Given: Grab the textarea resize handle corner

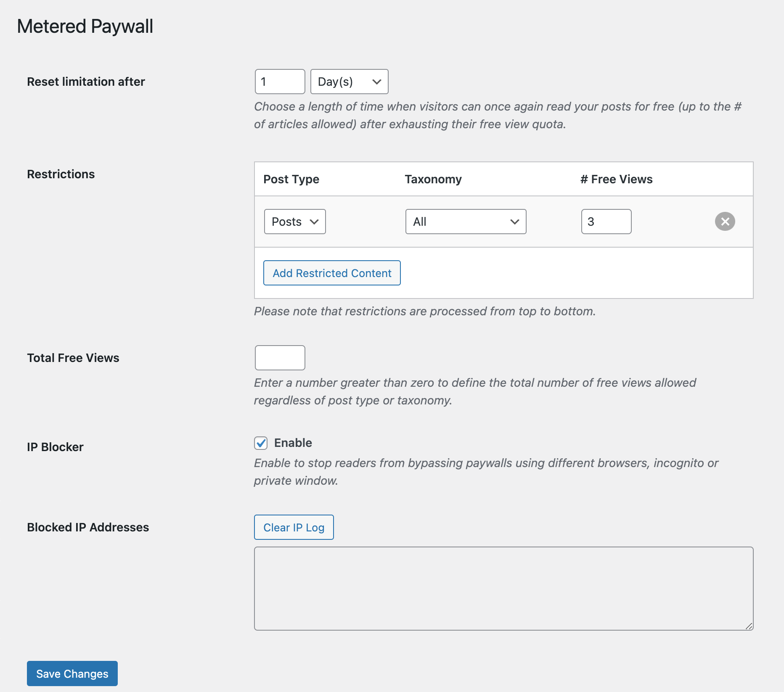Looking at the screenshot, I should coord(749,626).
